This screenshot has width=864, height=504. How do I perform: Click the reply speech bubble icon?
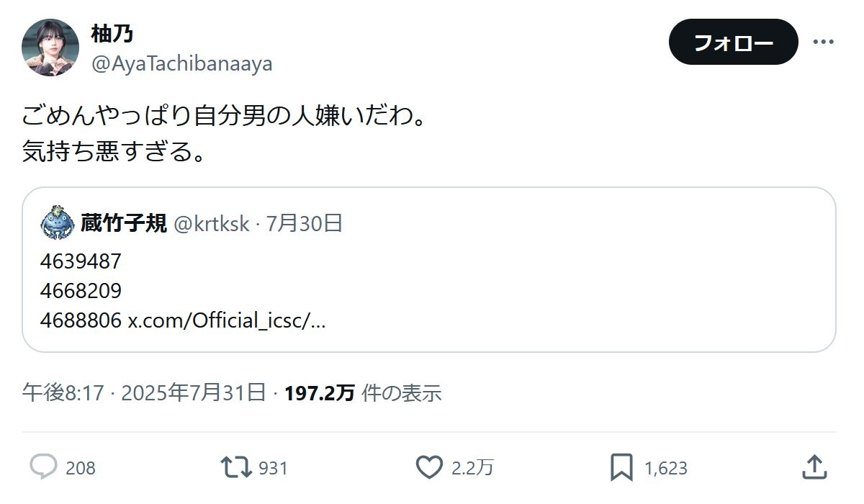[x=43, y=467]
